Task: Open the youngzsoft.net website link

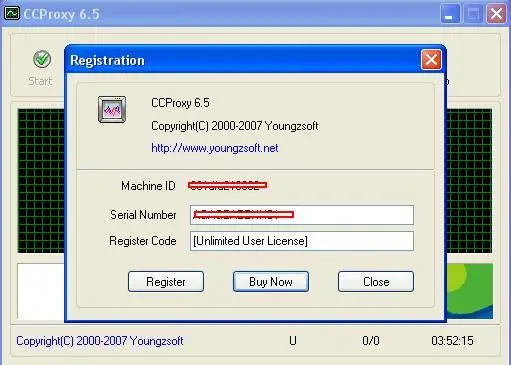Action: click(x=215, y=148)
